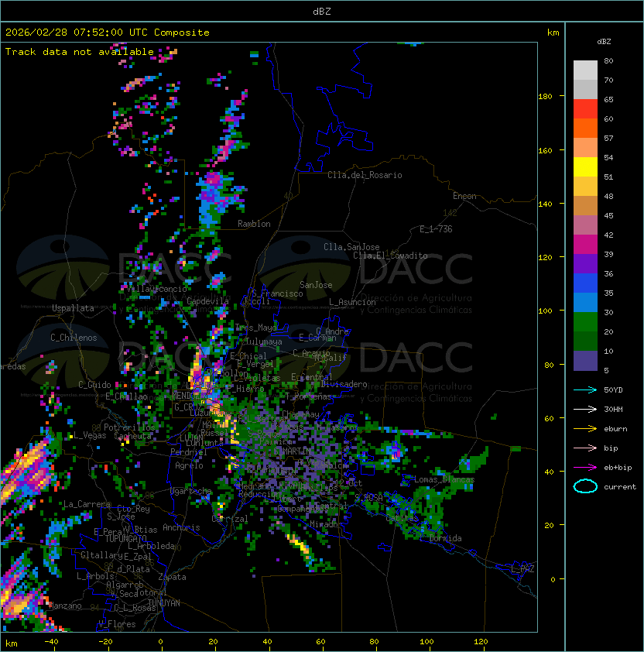
Task: Click the pink bip arrow icon
Action: click(585, 448)
